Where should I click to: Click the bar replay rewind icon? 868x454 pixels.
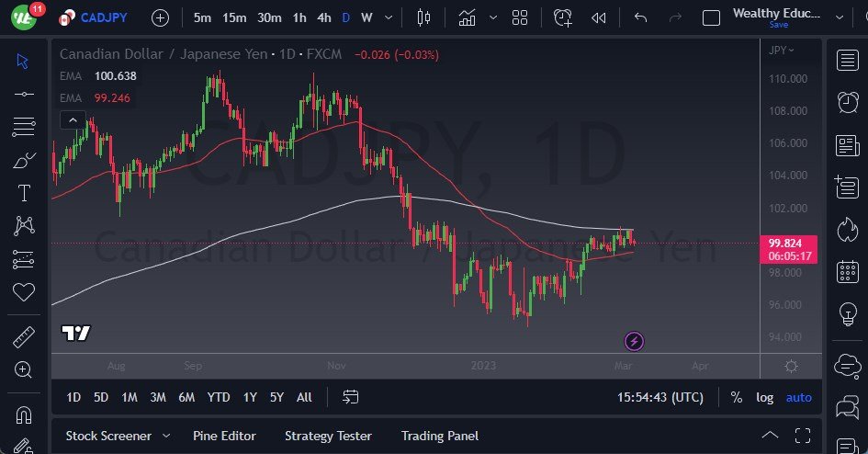599,17
